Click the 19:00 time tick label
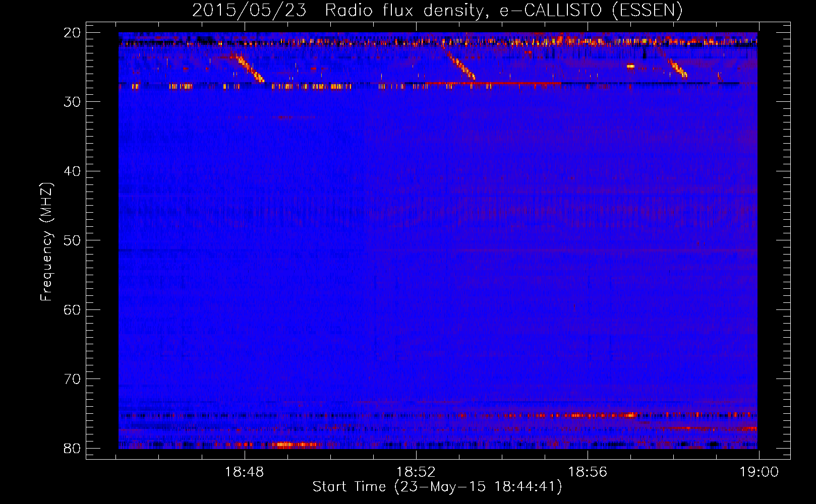Screen dimensions: 816x504 pos(759,472)
